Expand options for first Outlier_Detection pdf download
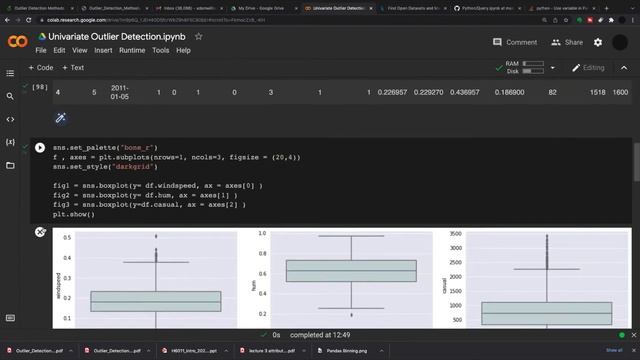Viewport: 640px width, 360px height. [x=71, y=351]
